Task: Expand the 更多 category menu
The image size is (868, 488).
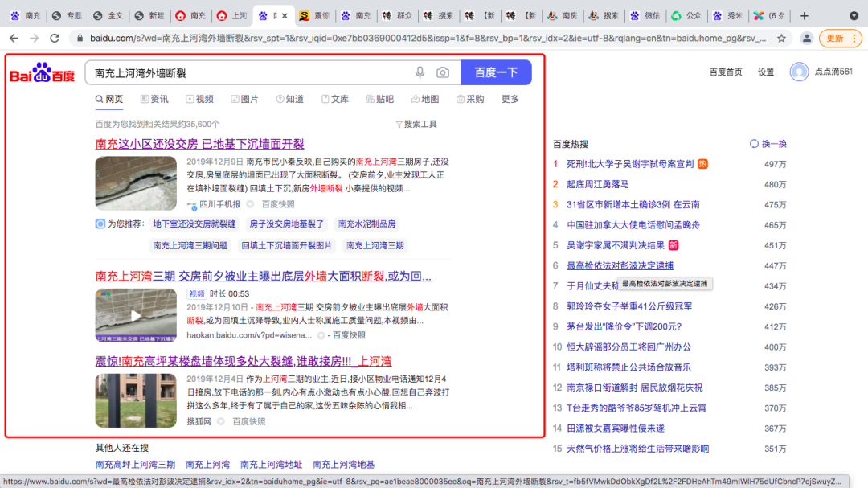Action: click(x=510, y=99)
